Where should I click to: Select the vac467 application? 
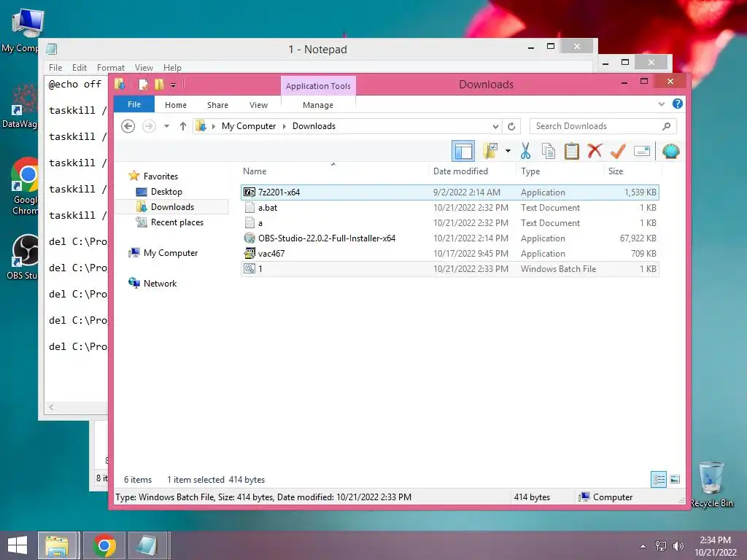coord(450,253)
